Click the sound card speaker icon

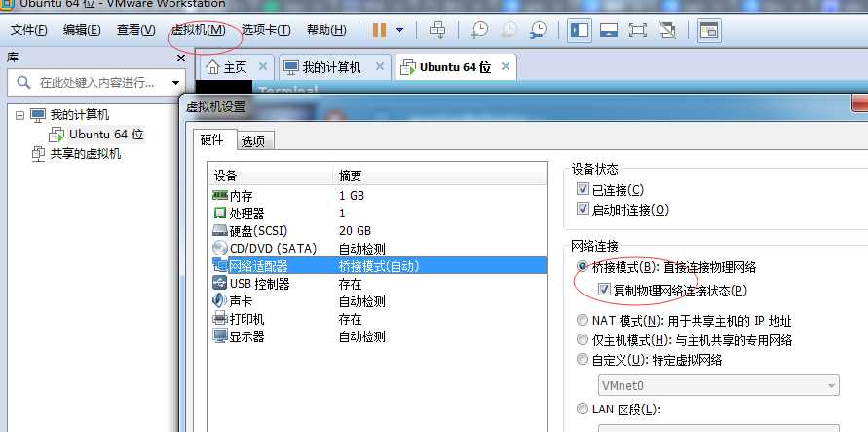220,301
